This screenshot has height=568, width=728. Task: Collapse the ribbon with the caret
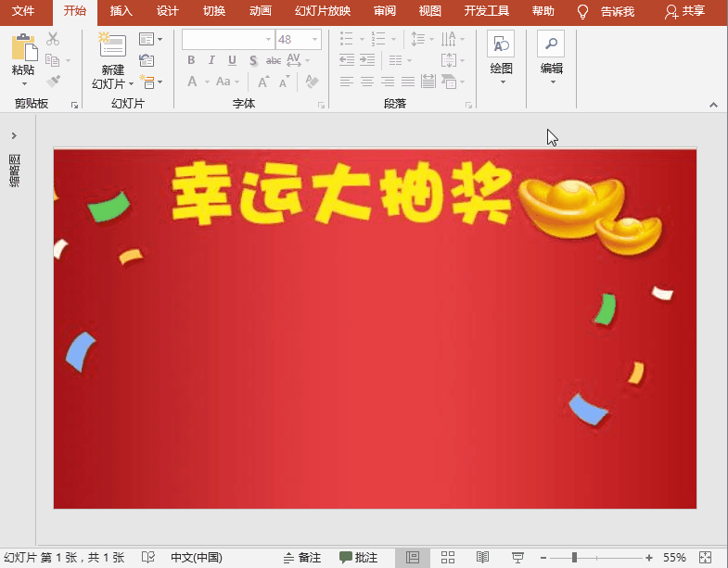(713, 106)
